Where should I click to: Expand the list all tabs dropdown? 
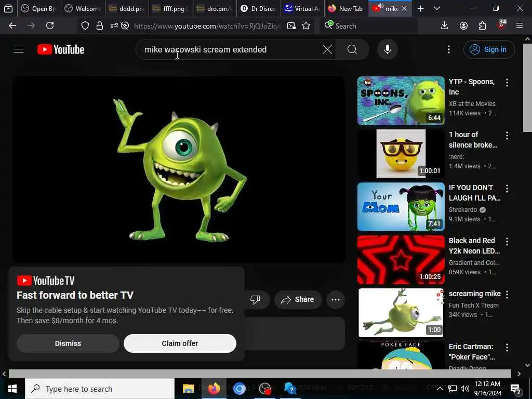[x=436, y=8]
